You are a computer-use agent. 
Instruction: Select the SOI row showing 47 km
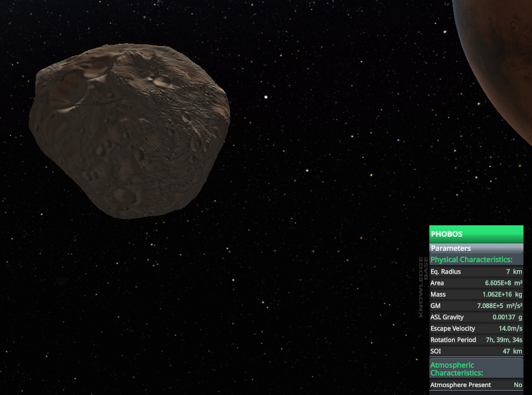tap(476, 351)
